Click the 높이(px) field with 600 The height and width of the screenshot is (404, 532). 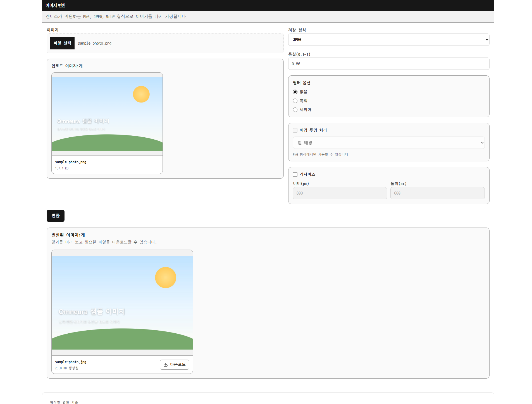click(437, 193)
